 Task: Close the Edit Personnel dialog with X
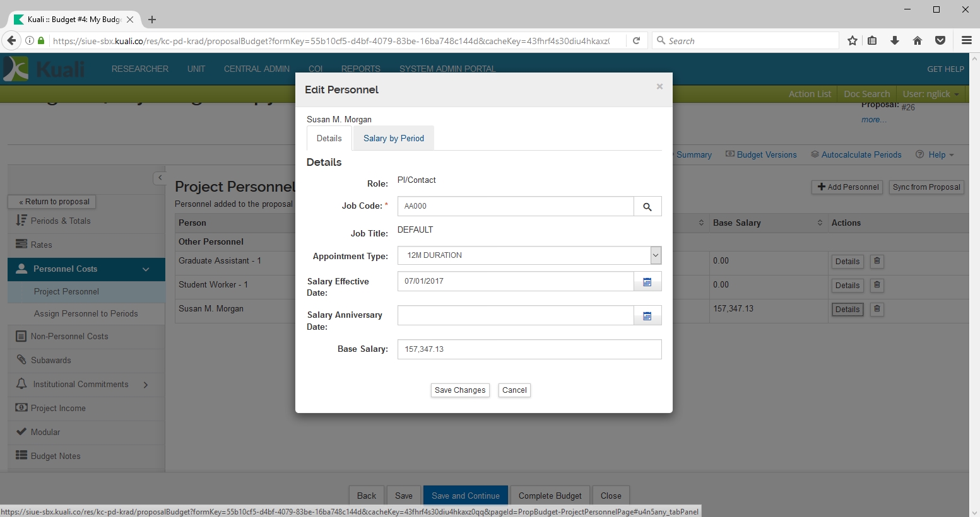pyautogui.click(x=659, y=87)
